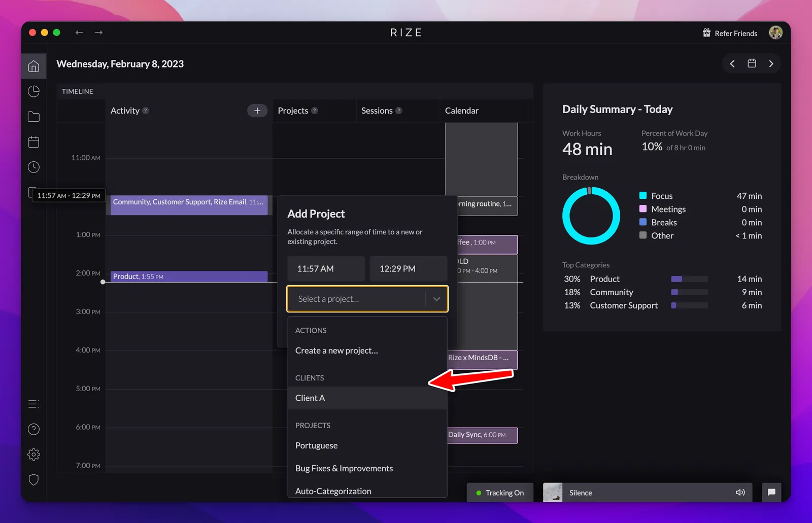The height and width of the screenshot is (523, 812).
Task: Go to previous day chevron
Action: point(732,63)
